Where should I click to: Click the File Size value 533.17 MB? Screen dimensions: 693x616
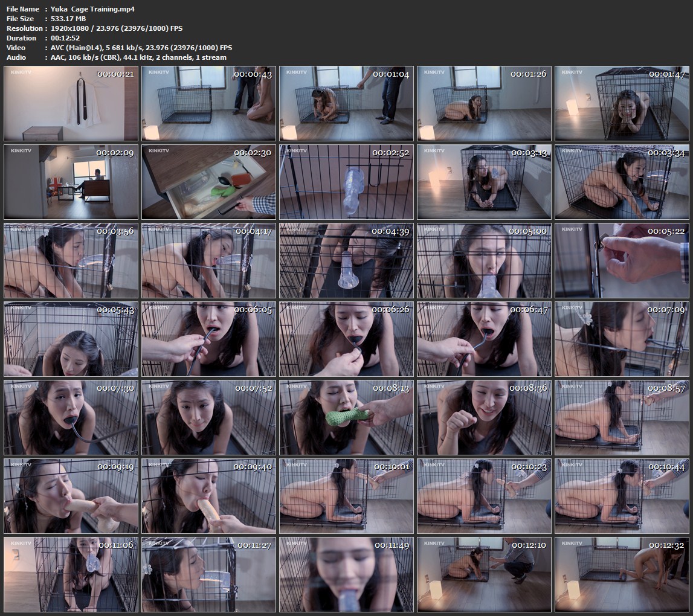(x=69, y=19)
